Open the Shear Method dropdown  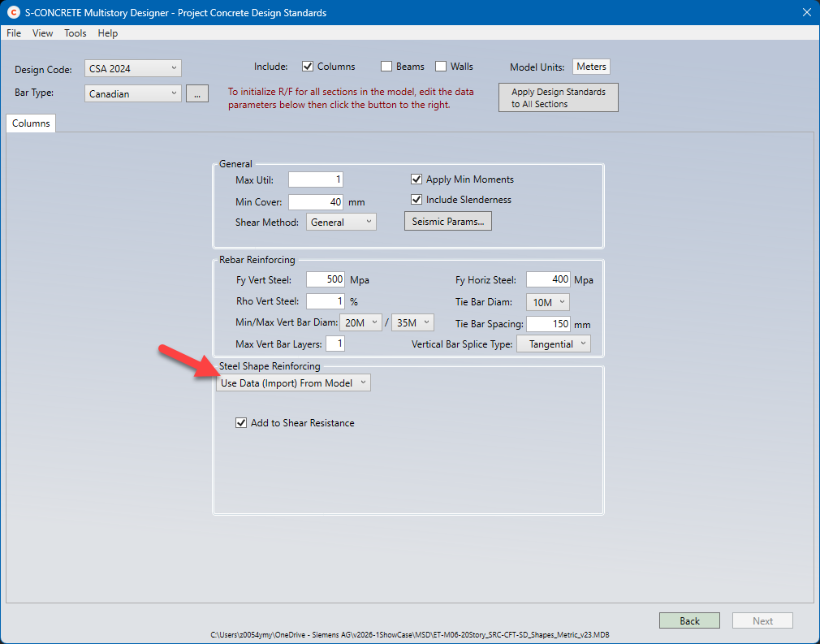(341, 222)
